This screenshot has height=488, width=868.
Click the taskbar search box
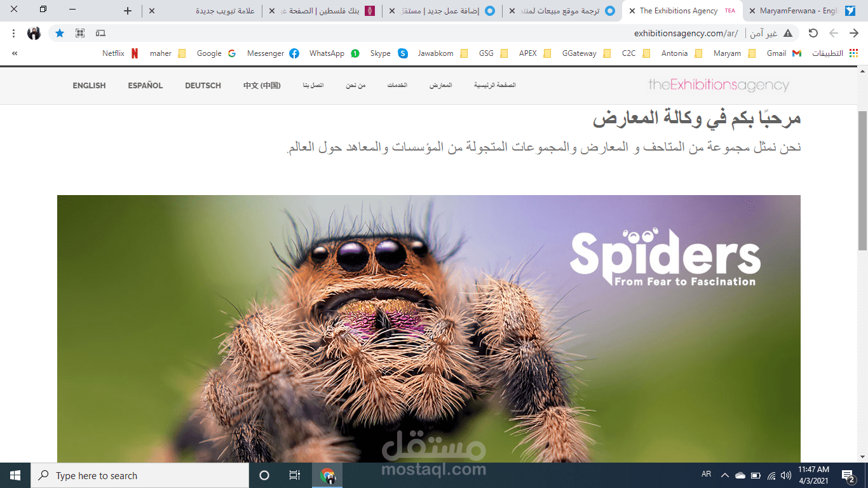[x=140, y=475]
